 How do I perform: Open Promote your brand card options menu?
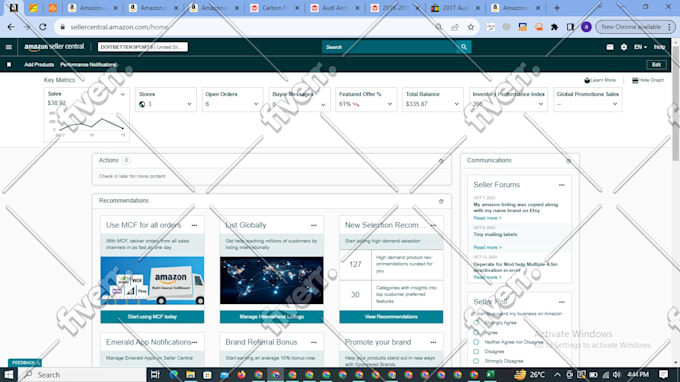[x=433, y=342]
